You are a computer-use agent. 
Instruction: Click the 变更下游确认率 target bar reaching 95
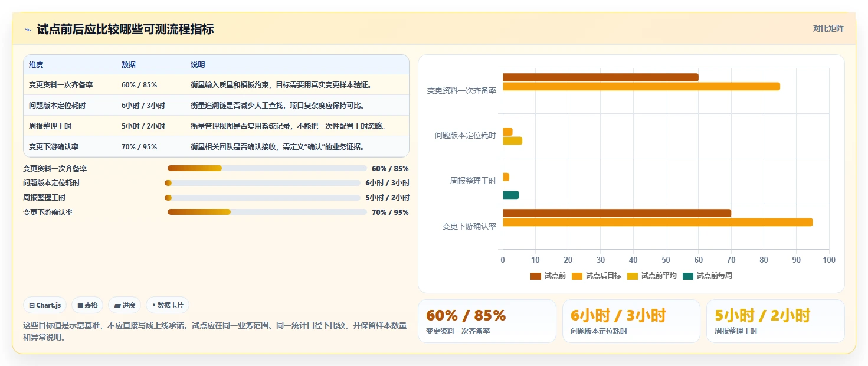point(657,222)
